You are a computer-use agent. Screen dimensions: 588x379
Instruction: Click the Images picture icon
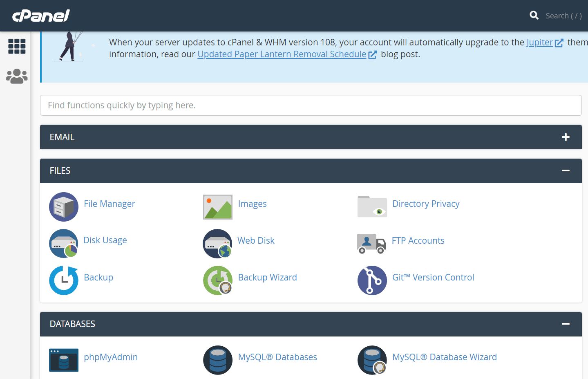pos(218,207)
